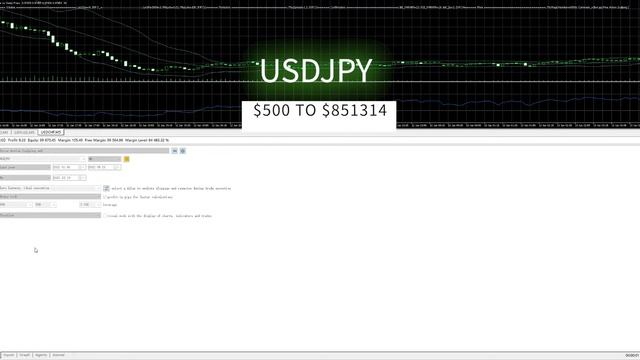
Task: Open the Delays dropdown
Action: [x=50, y=188]
